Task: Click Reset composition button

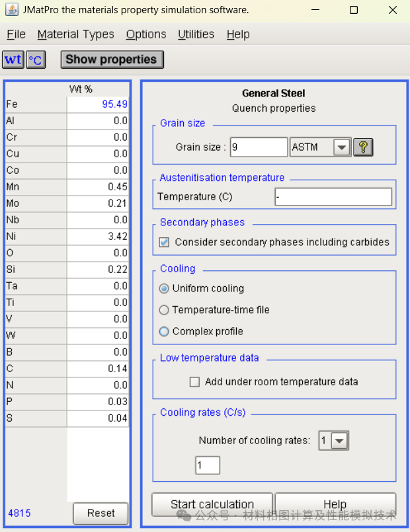Action: click(101, 513)
